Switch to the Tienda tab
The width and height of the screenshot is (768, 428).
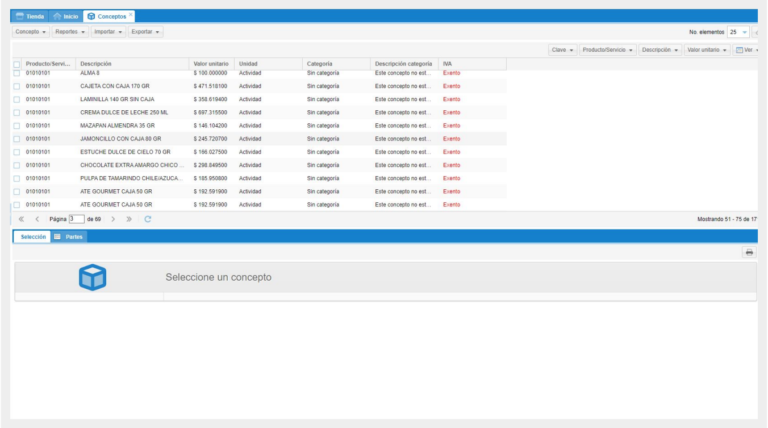29,16
